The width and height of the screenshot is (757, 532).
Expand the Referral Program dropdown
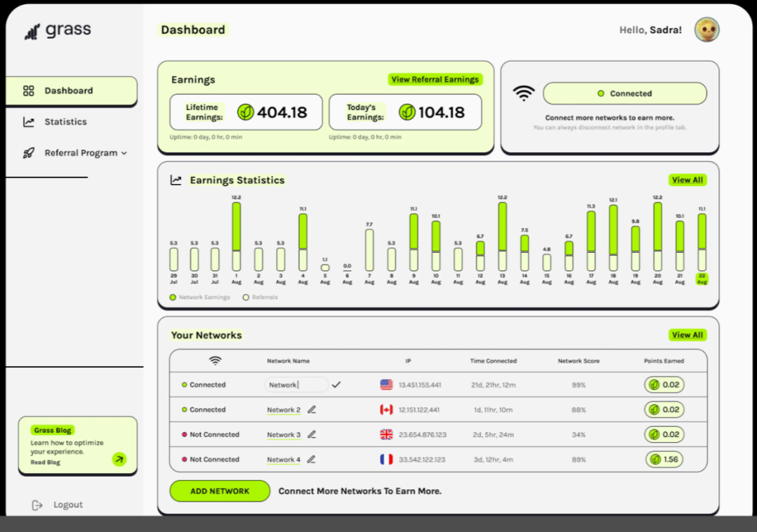(125, 153)
